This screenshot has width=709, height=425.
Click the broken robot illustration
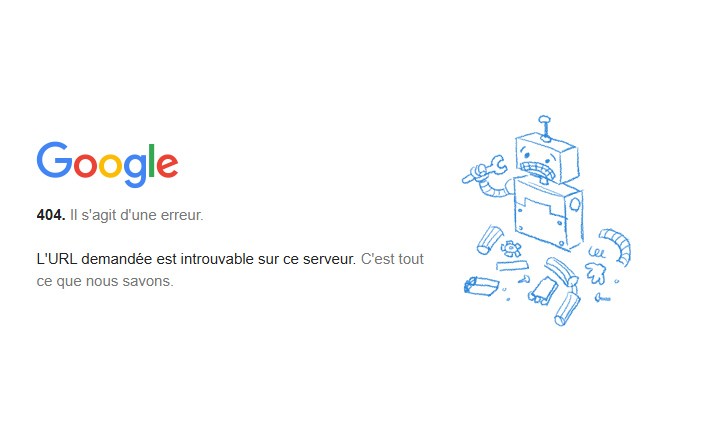(x=547, y=221)
